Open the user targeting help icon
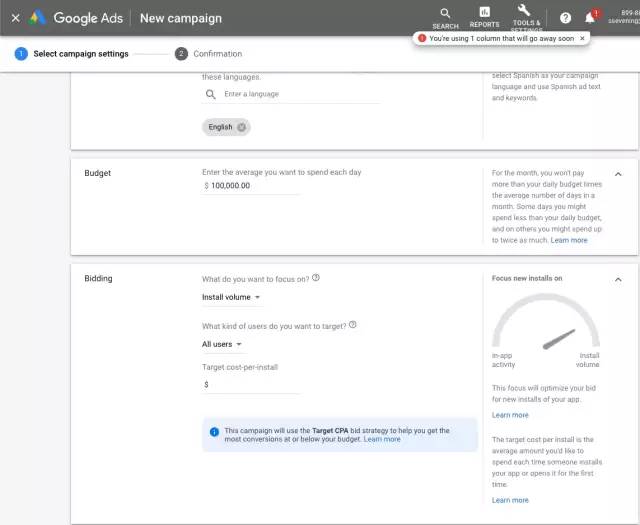This screenshot has width=640, height=525. point(353,325)
